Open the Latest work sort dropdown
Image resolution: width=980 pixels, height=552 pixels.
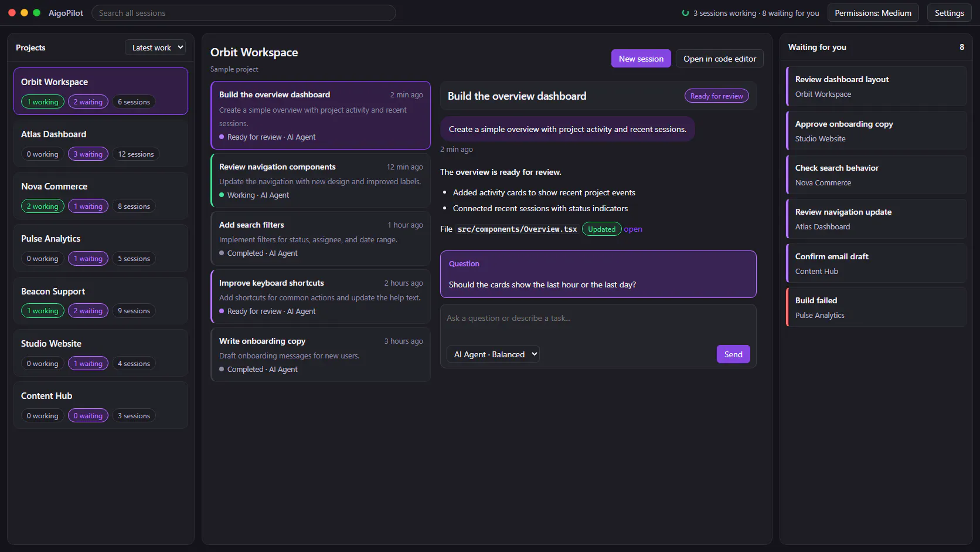coord(155,48)
